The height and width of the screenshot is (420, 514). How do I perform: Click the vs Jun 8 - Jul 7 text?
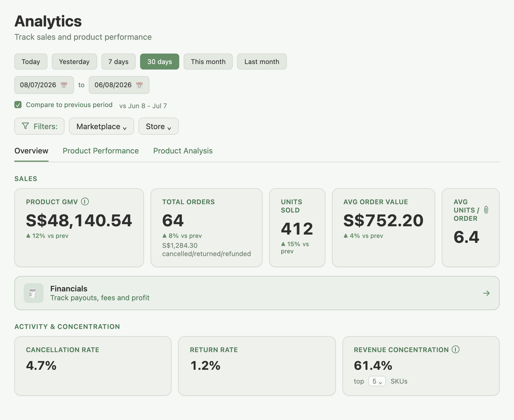[143, 106]
